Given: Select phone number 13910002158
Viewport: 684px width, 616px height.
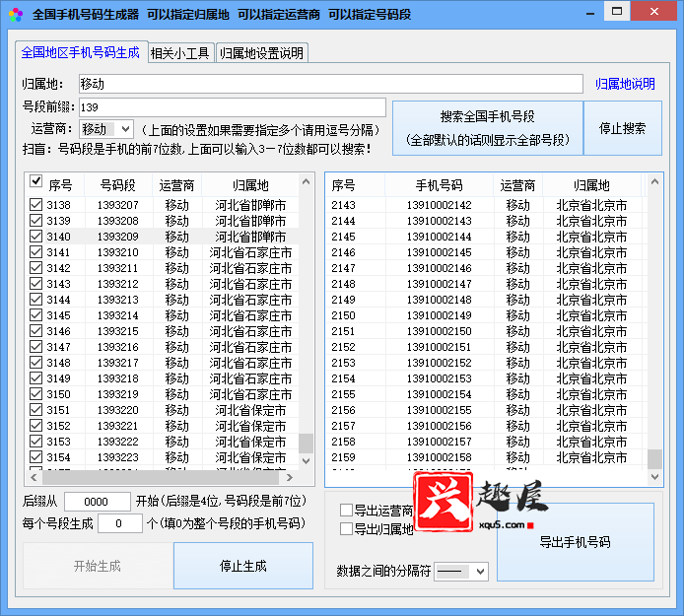Looking at the screenshot, I should (439, 457).
